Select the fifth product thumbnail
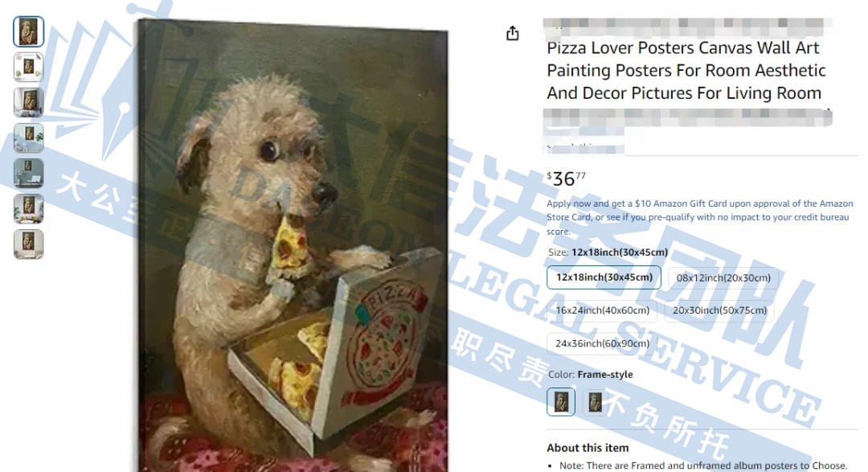 click(x=28, y=174)
